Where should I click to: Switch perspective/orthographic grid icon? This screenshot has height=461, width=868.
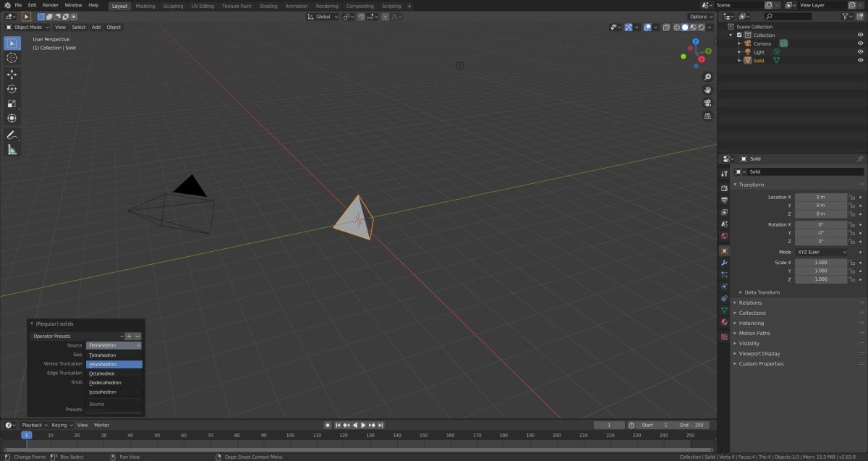point(707,116)
